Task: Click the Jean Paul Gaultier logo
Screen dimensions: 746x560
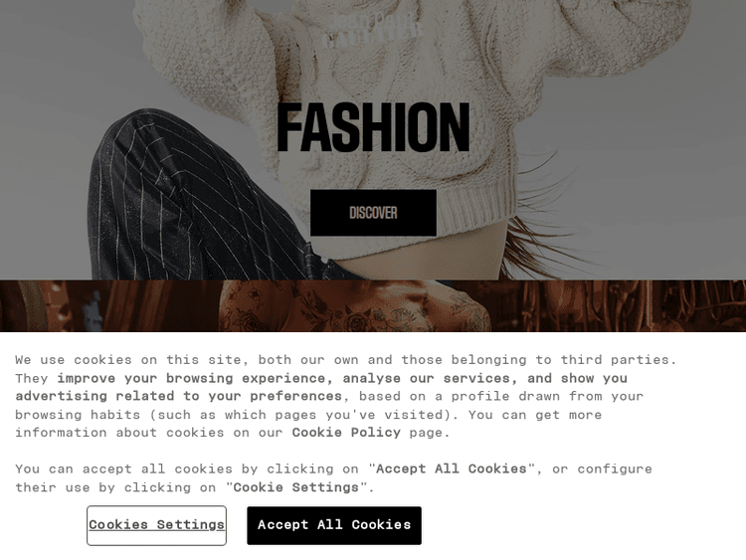Action: click(x=373, y=30)
